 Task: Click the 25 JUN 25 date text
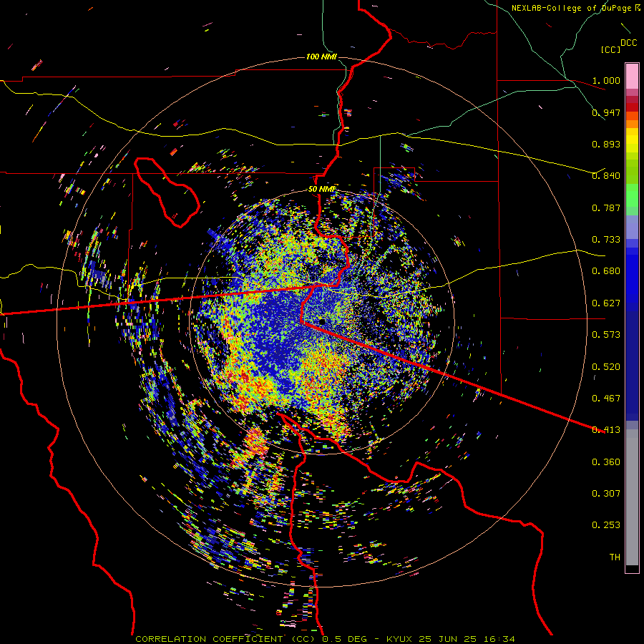[448, 639]
